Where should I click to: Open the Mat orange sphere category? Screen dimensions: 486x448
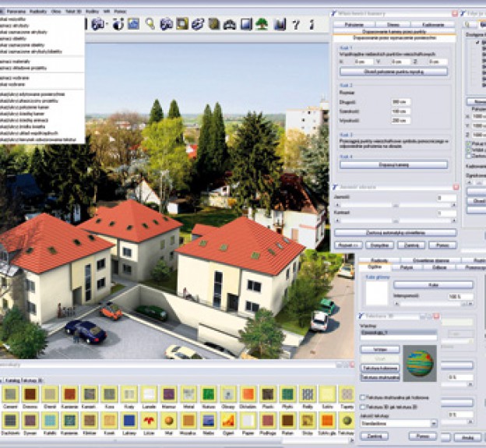coord(169,421)
